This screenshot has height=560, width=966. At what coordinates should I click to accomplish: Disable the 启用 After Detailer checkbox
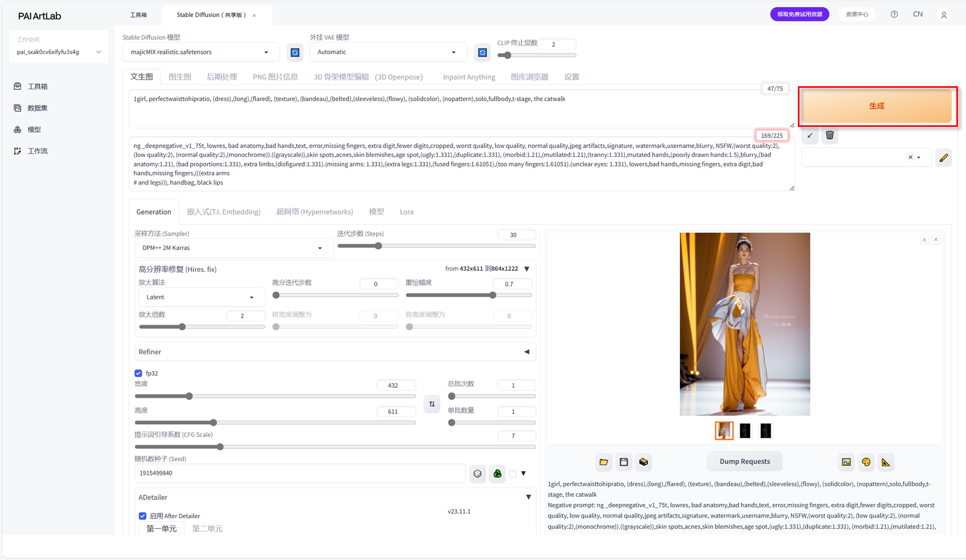(x=142, y=516)
